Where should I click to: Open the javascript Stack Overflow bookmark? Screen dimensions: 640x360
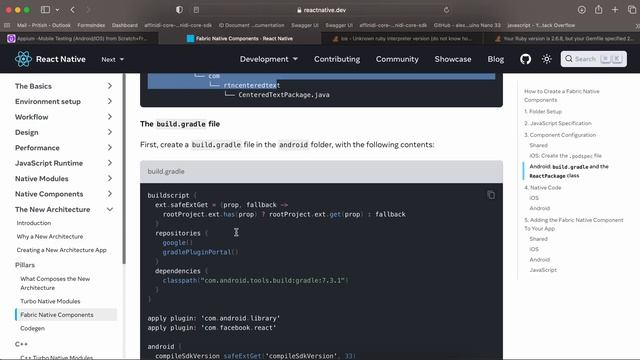[x=541, y=25]
